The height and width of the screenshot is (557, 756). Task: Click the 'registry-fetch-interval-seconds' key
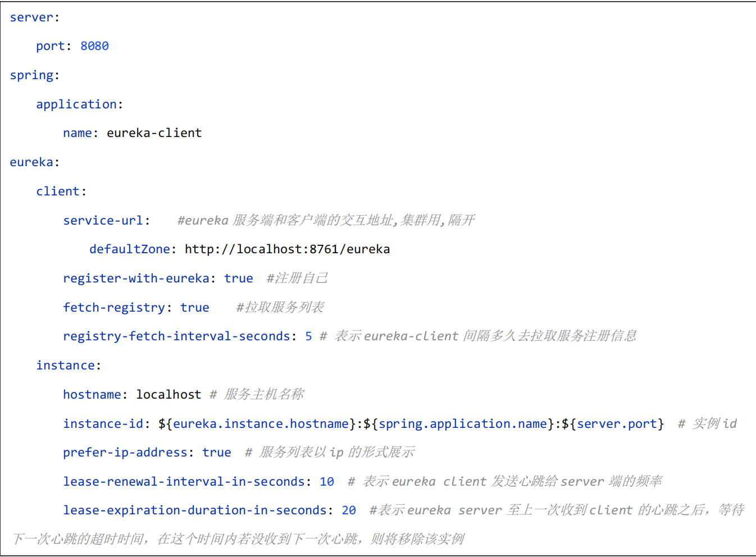[176, 336]
